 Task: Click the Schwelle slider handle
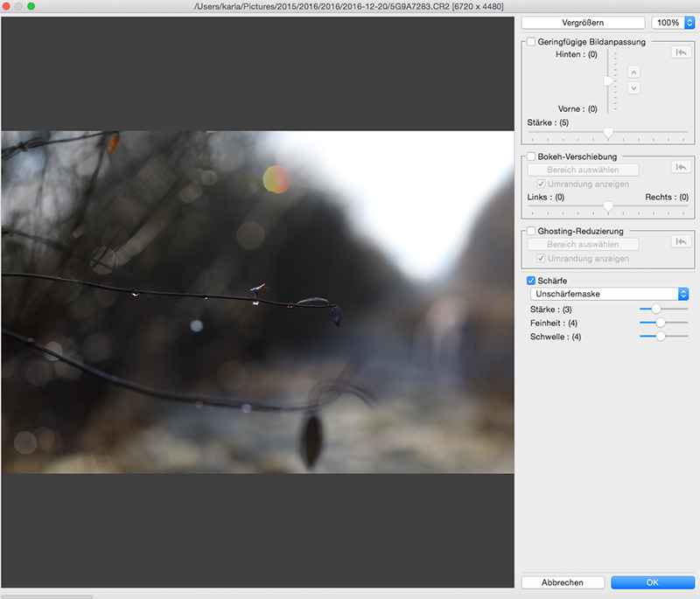660,336
